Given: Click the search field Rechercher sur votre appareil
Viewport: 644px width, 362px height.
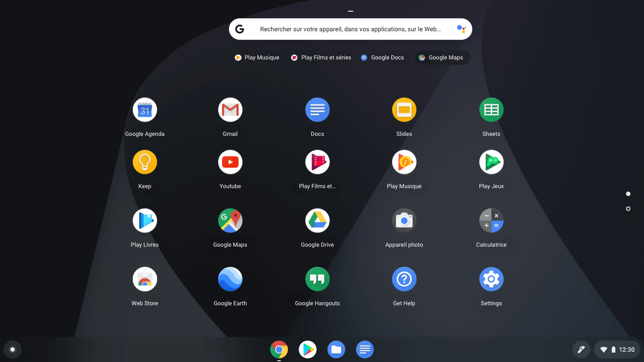Looking at the screenshot, I should pos(351,29).
